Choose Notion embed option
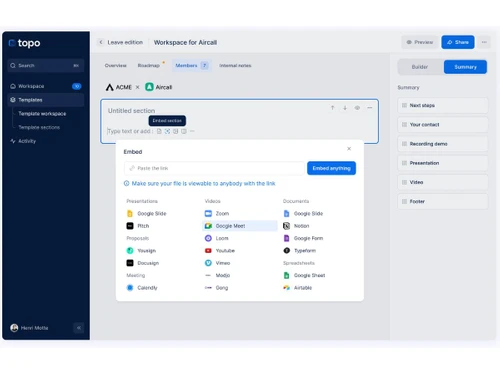This screenshot has height=375, width=500. click(x=296, y=226)
